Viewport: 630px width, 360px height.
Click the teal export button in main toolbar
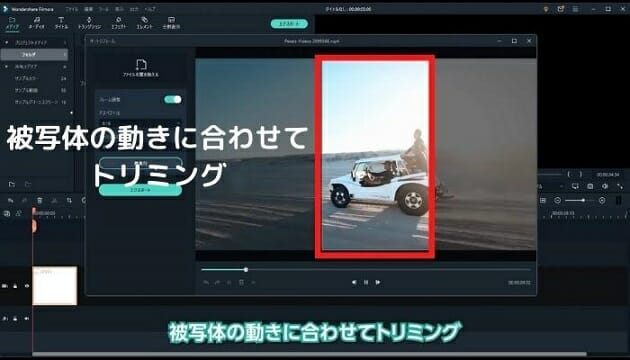coord(289,24)
